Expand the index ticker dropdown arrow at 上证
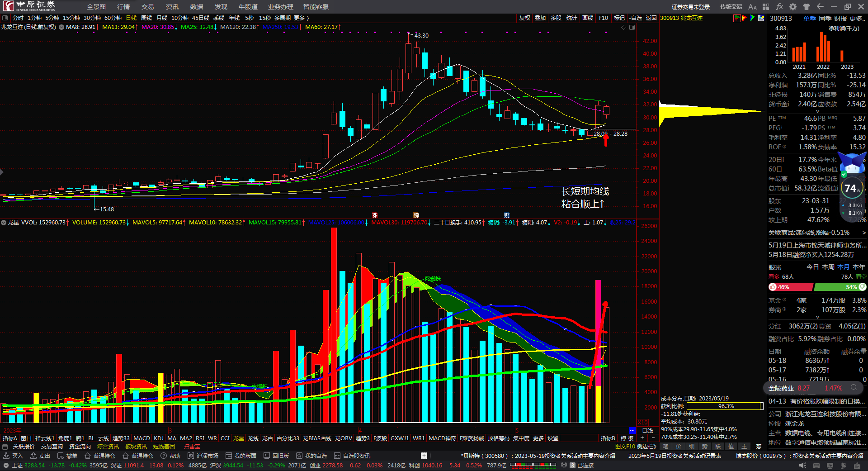 click(5, 465)
